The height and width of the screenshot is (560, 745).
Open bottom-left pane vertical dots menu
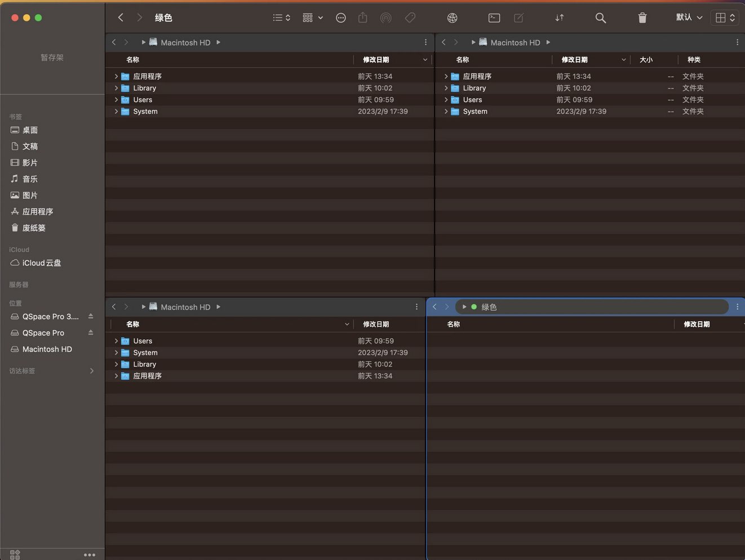pos(416,306)
